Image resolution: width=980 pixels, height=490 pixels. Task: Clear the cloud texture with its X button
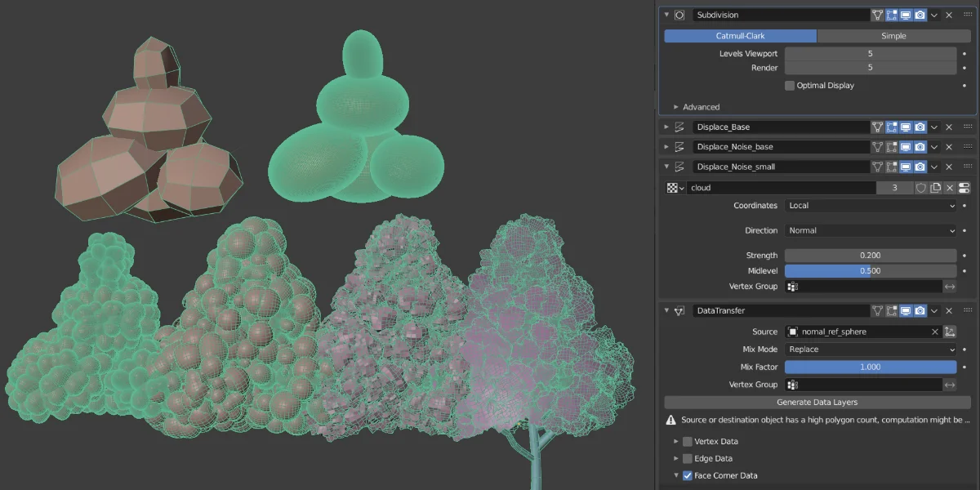[950, 187]
